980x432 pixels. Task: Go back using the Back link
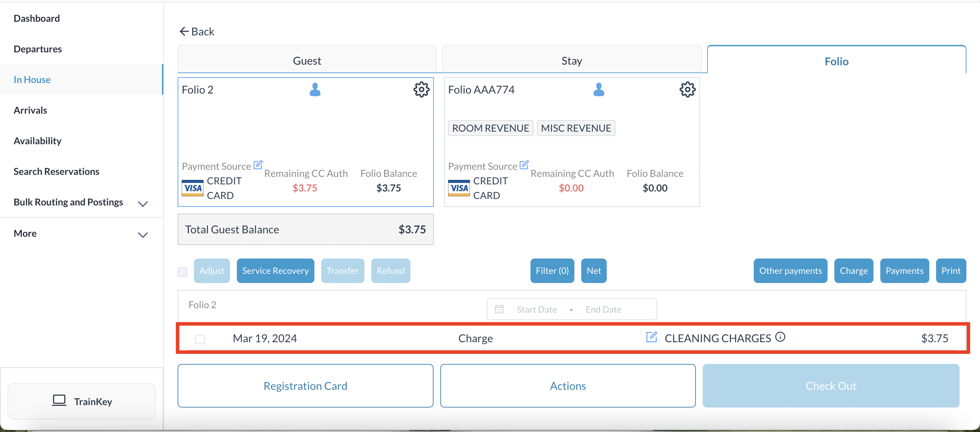197,32
